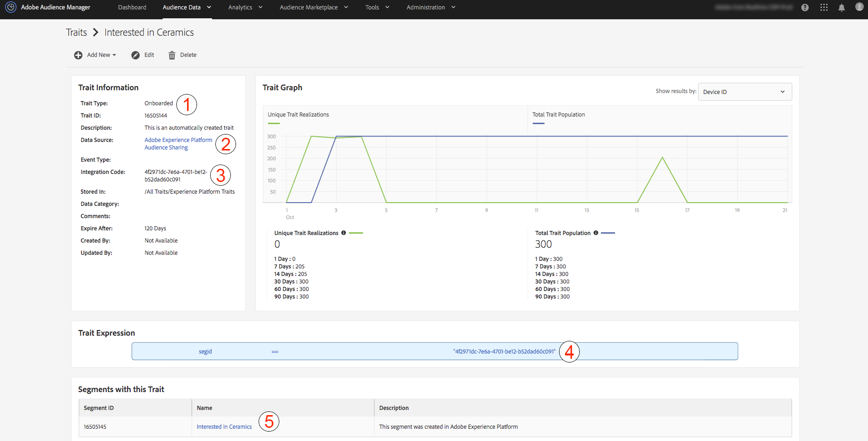
Task: Click the Segment ID column header
Action: [99, 408]
